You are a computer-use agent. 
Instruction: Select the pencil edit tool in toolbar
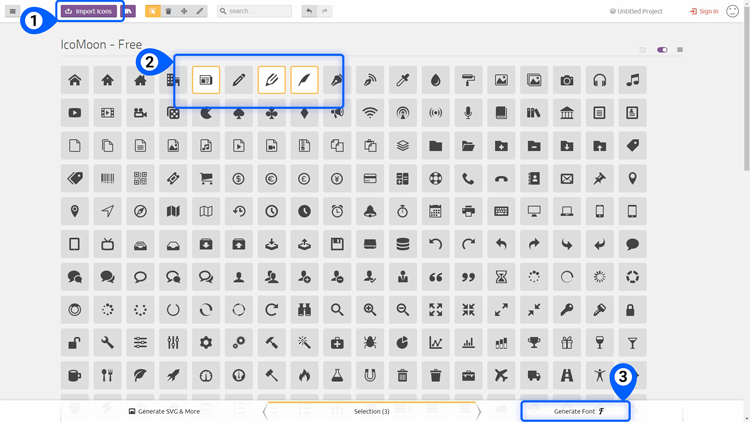[200, 11]
